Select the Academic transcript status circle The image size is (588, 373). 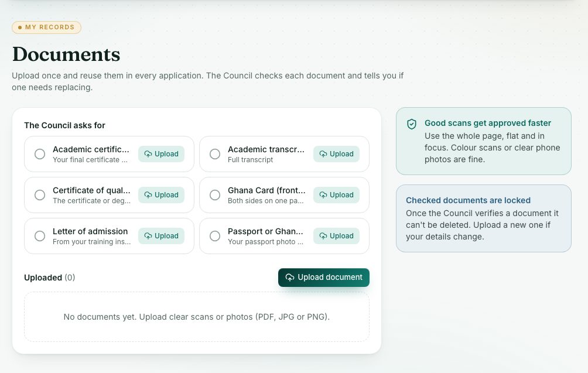(x=215, y=154)
